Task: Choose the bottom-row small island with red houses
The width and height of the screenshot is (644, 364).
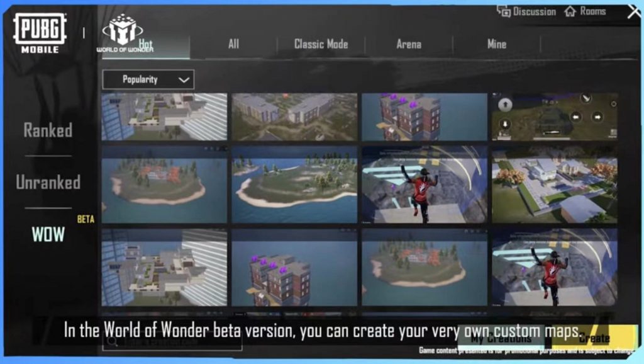Action: coord(425,268)
